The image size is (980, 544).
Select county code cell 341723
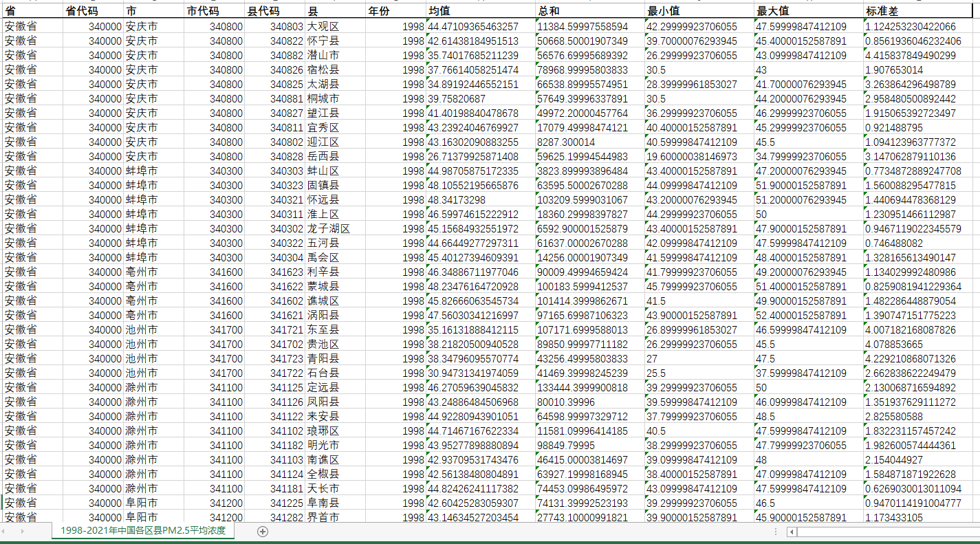[x=275, y=358]
